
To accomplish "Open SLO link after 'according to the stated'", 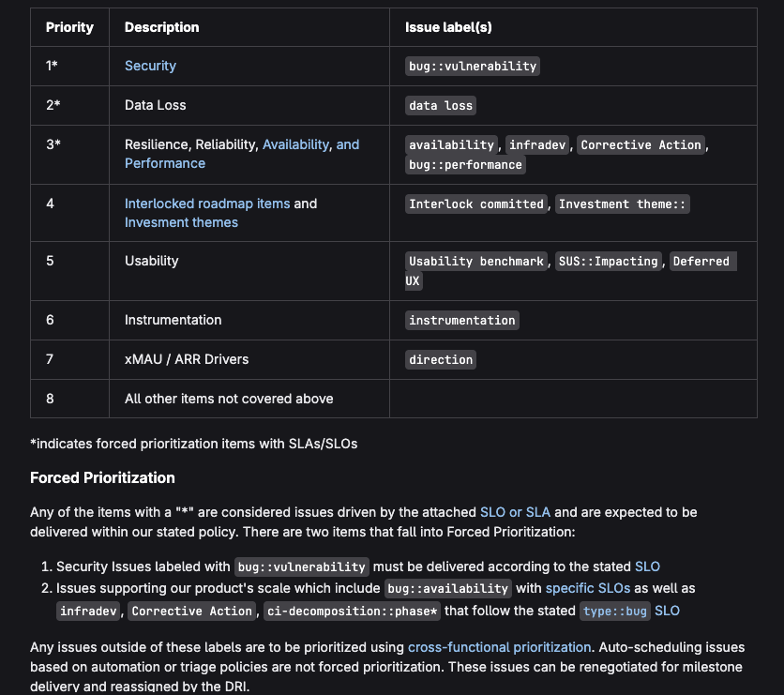I will [647, 567].
